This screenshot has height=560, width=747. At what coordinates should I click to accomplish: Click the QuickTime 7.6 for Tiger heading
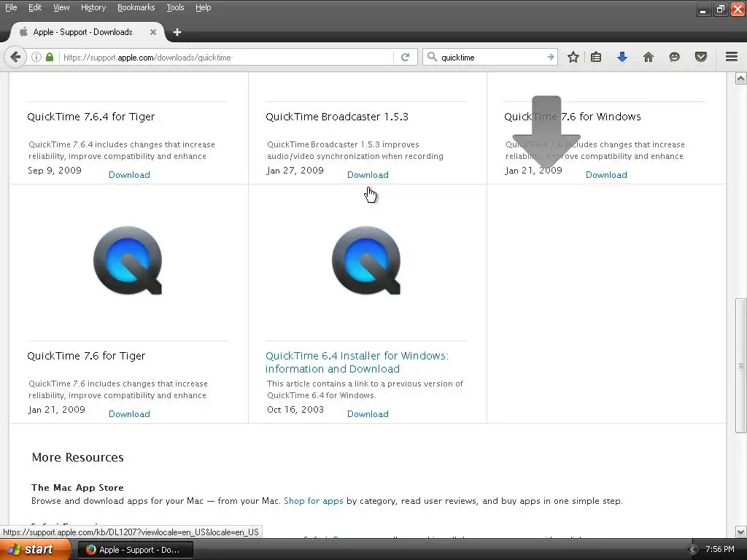click(x=86, y=356)
